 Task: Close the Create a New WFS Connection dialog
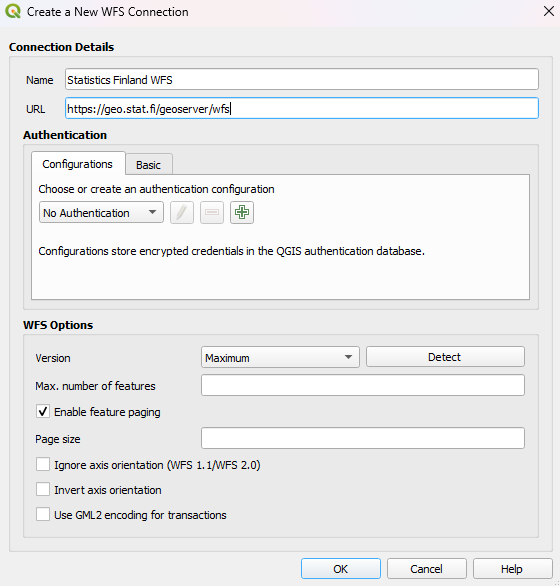tap(548, 11)
